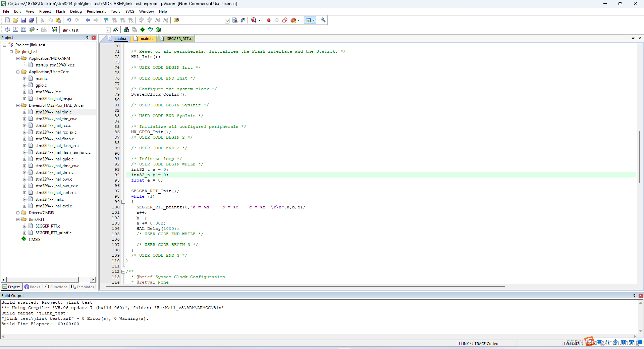Screen dimensions: 644x349
Task: Download code to flash memory
Action: coord(55,30)
